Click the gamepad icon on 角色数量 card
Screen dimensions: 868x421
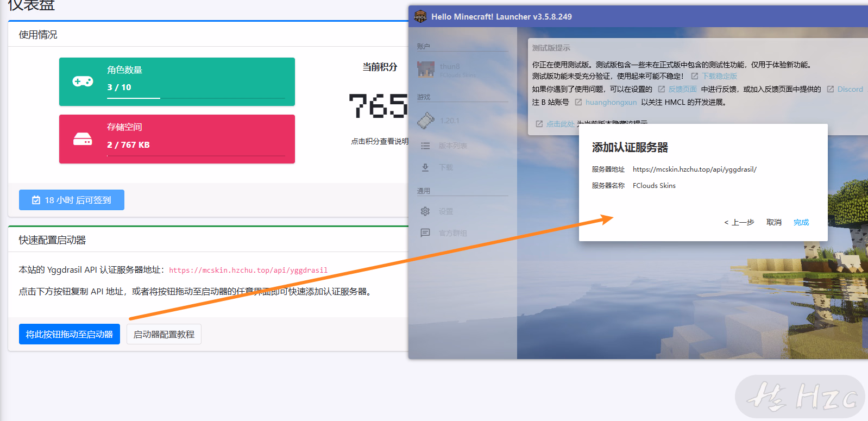83,81
